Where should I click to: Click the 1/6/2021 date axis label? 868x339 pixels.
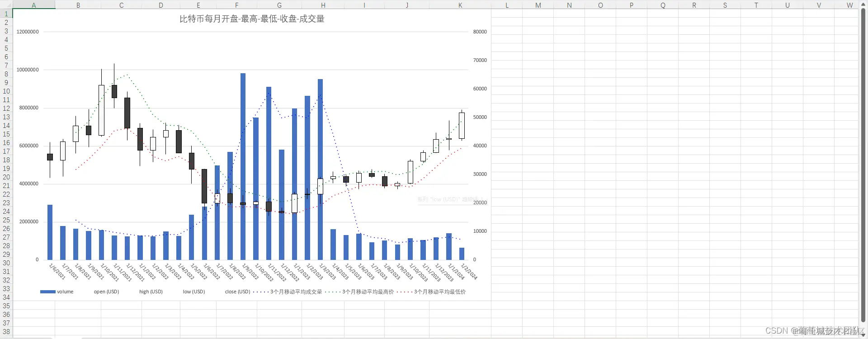pyautogui.click(x=57, y=272)
